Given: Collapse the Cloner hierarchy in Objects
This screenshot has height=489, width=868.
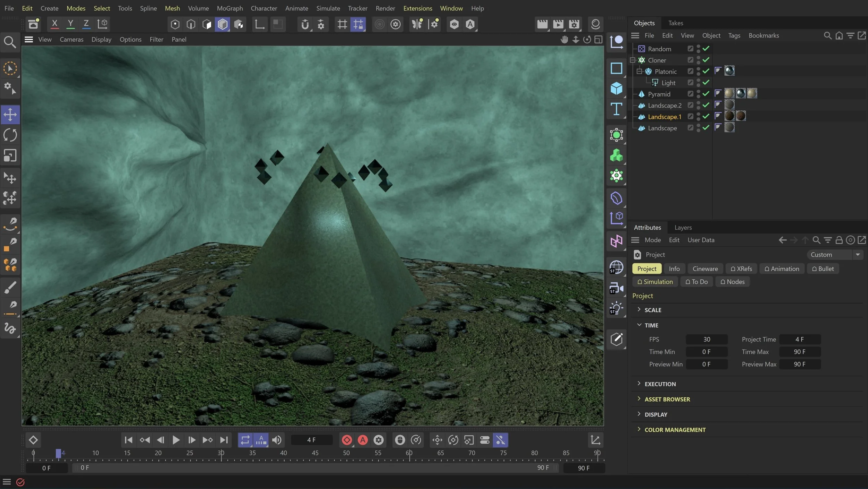Looking at the screenshot, I should [x=633, y=60].
